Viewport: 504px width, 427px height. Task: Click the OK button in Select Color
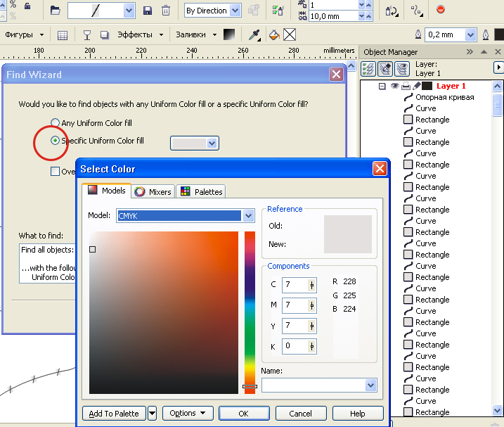coord(244,414)
